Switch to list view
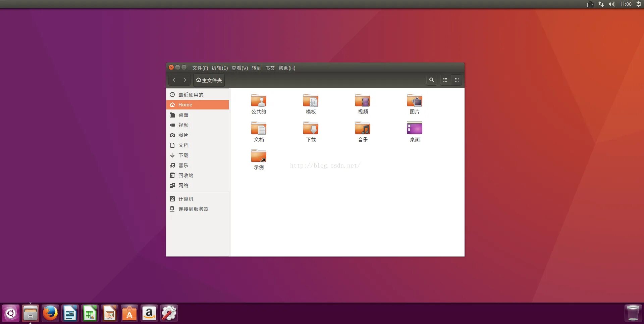 coord(445,80)
